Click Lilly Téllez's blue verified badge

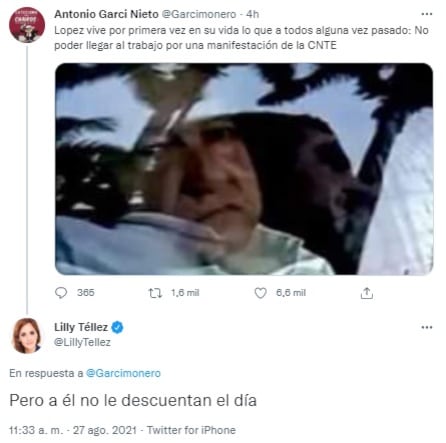pyautogui.click(x=117, y=327)
